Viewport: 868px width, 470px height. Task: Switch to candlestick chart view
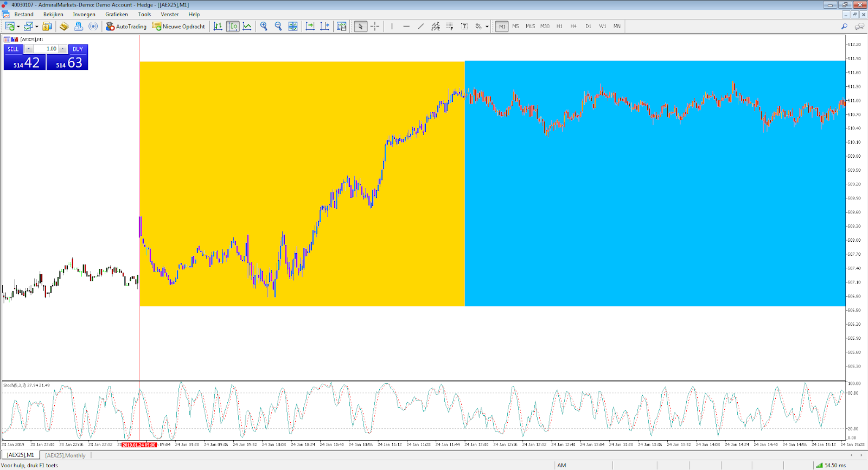tap(233, 26)
